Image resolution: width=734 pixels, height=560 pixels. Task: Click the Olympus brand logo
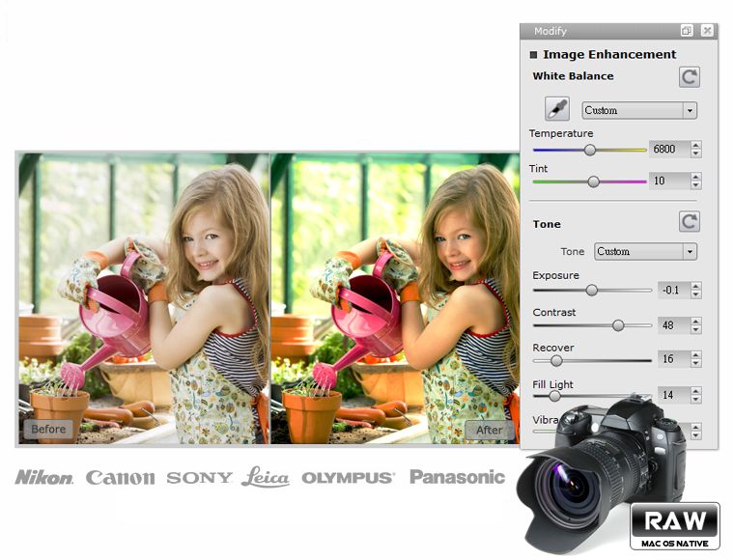pyautogui.click(x=349, y=478)
